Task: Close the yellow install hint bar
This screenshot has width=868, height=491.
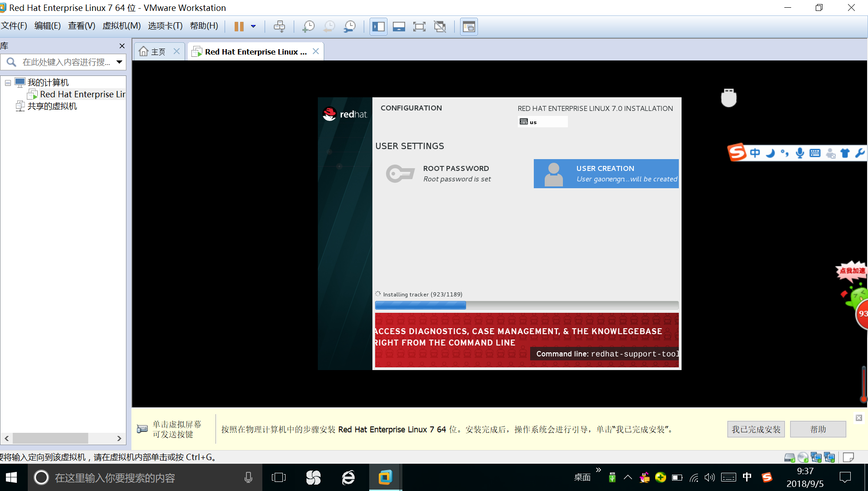Action: tap(859, 418)
